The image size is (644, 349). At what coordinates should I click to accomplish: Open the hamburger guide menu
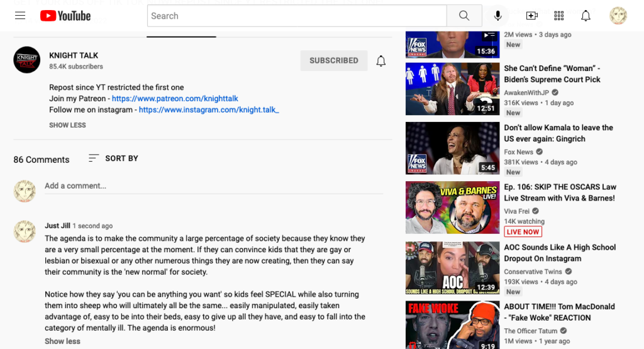[x=20, y=16]
